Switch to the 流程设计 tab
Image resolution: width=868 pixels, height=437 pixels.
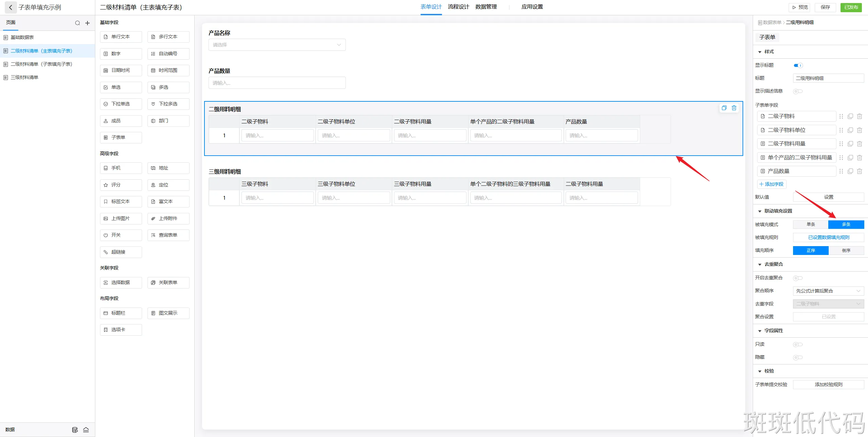click(458, 7)
